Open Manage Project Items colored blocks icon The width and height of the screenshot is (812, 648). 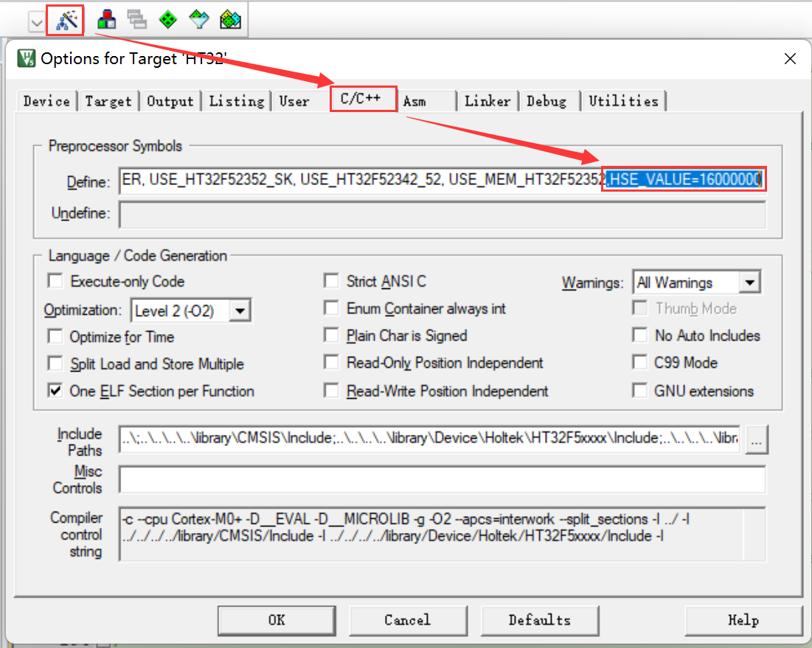tap(107, 20)
